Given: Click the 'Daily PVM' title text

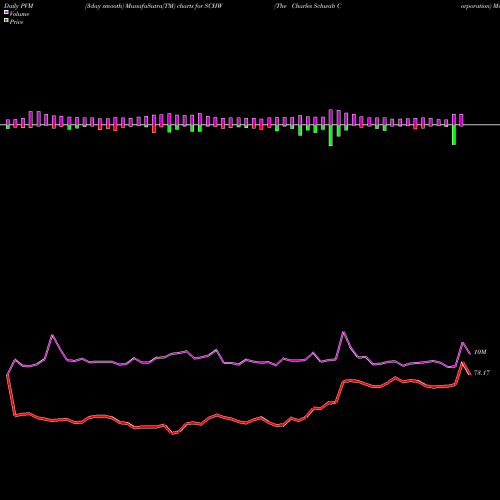Looking at the screenshot, I should coord(19,6).
